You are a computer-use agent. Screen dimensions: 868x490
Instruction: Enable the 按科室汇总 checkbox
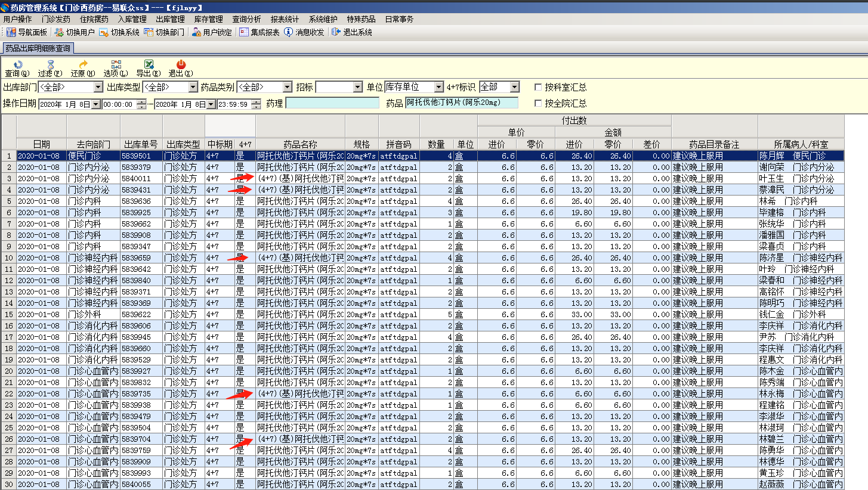pos(538,88)
